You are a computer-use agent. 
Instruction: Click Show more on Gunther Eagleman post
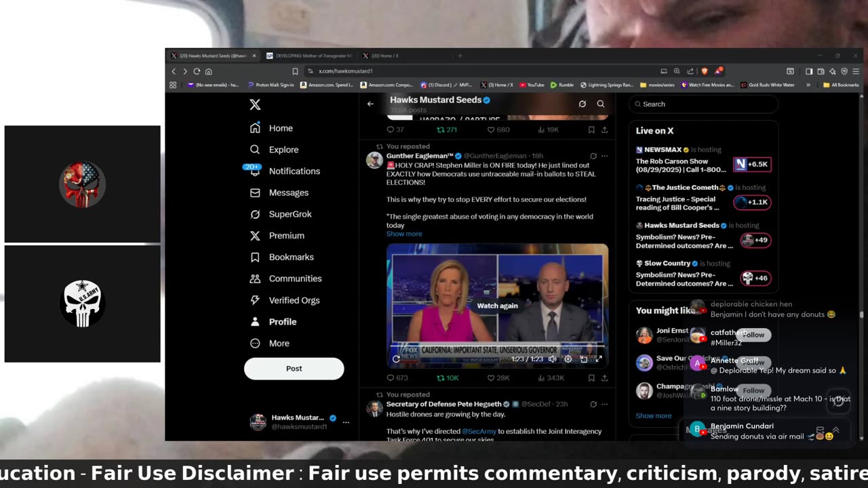click(x=404, y=234)
